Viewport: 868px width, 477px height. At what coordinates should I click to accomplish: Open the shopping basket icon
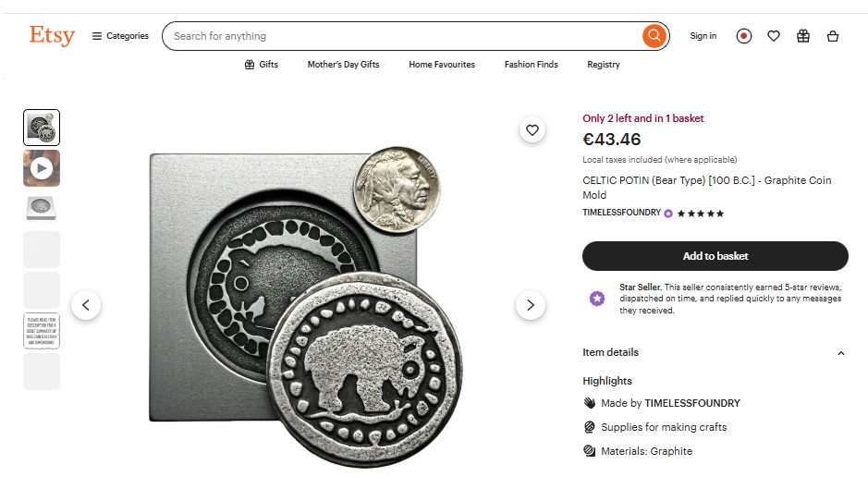pyautogui.click(x=833, y=36)
